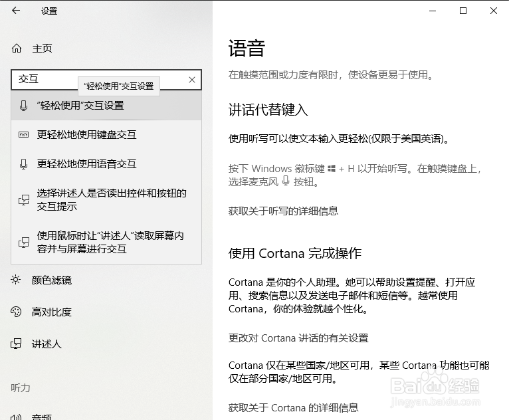Open the 主页 label in sidebar

click(x=42, y=49)
